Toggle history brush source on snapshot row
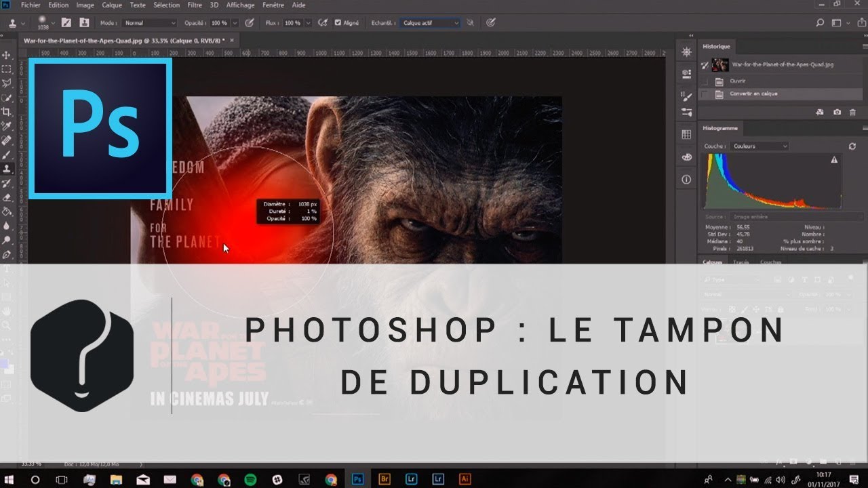 (705, 65)
